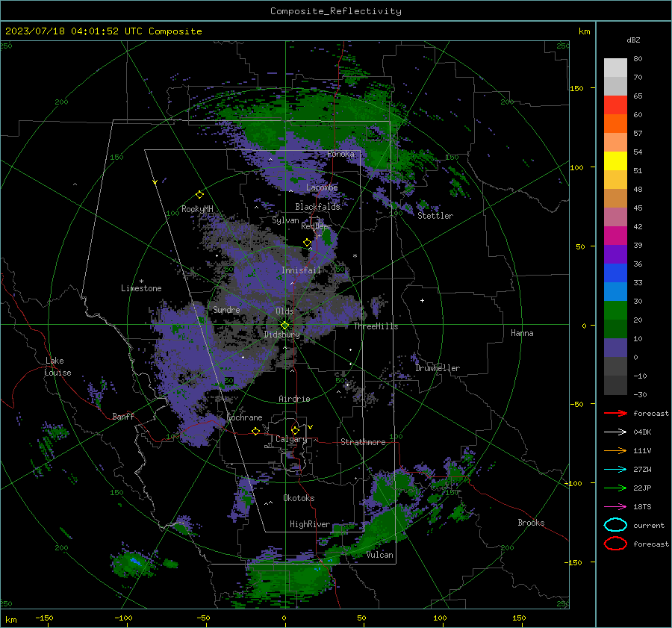This screenshot has height=628, width=672.
Task: Click the 80 dBZ light gray swatch
Action: 615,67
